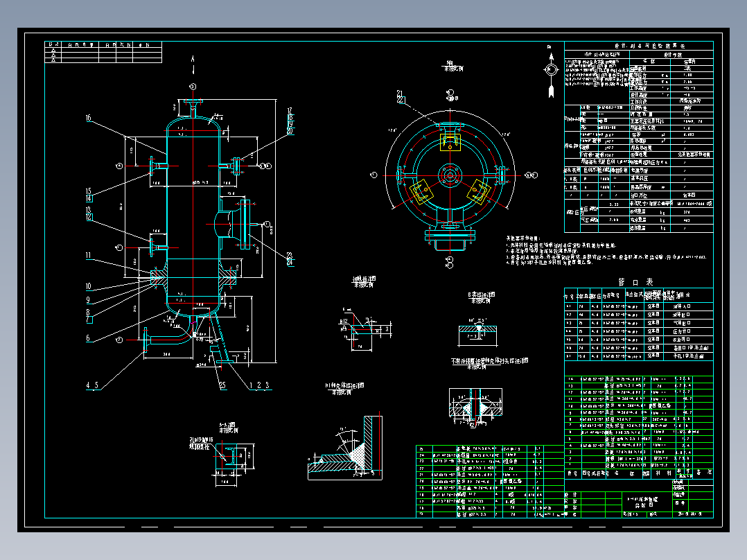Click the technical requirements notes text

[605, 251]
